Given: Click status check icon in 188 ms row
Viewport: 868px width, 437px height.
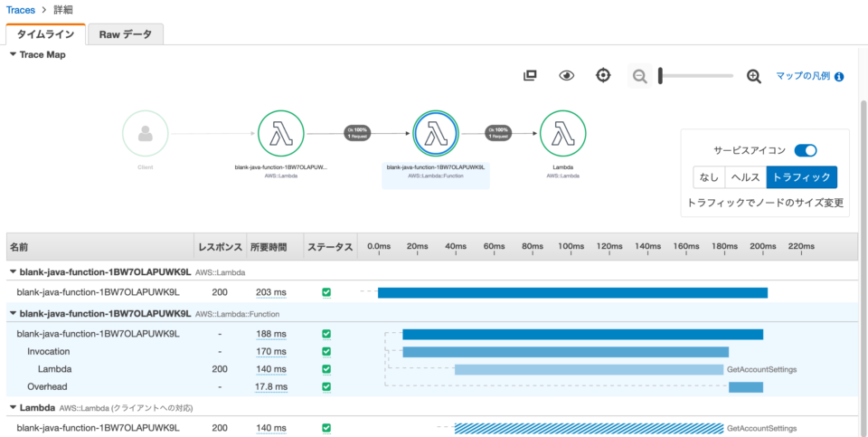Looking at the screenshot, I should click(x=326, y=334).
